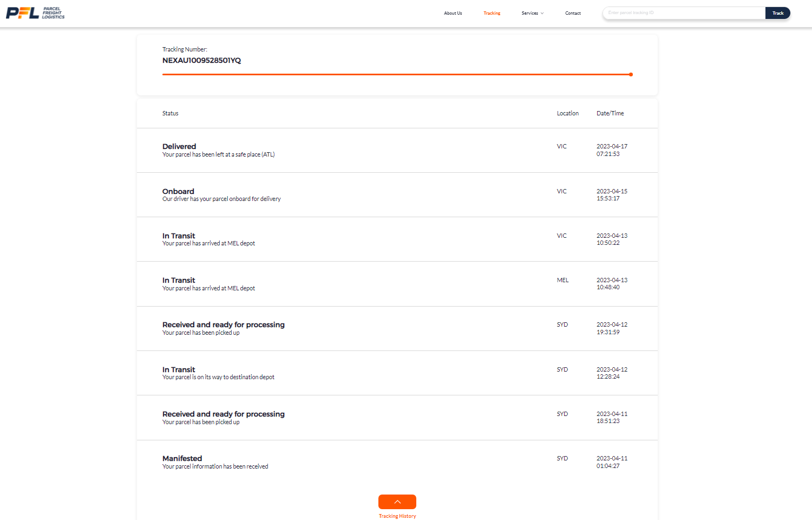812x520 pixels.
Task: Click the PFL Parcel Freight Logistics logo
Action: [35, 13]
